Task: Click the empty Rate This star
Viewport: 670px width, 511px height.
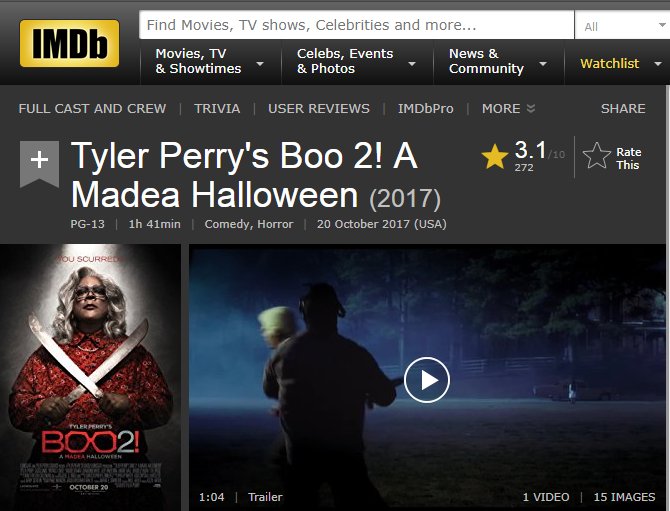Action: (597, 156)
